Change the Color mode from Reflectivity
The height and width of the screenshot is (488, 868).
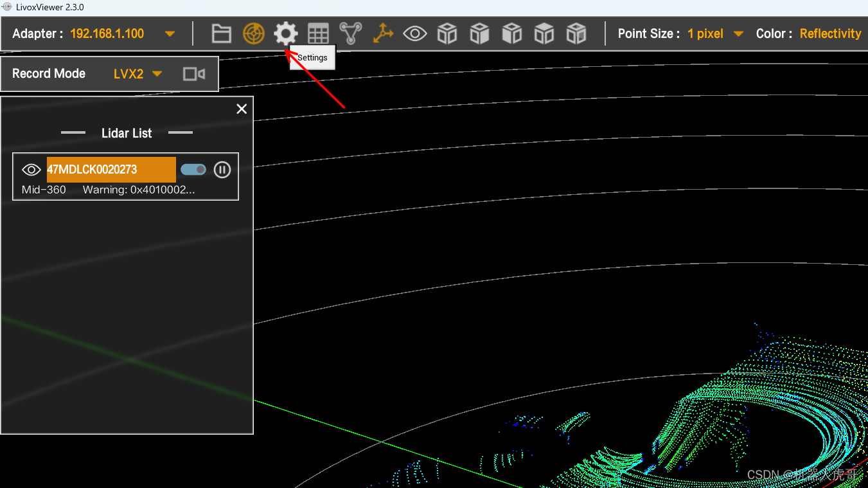click(830, 34)
